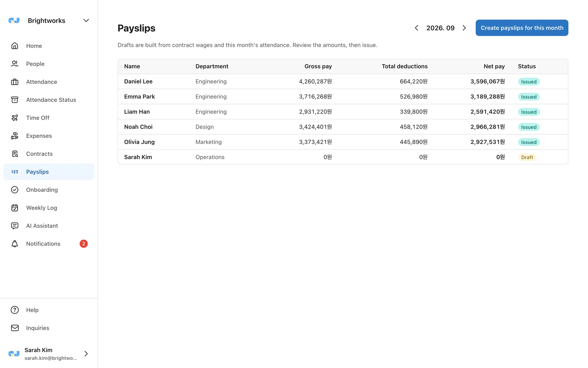
Task: Click the AI Assistant chat icon
Action: (x=15, y=226)
